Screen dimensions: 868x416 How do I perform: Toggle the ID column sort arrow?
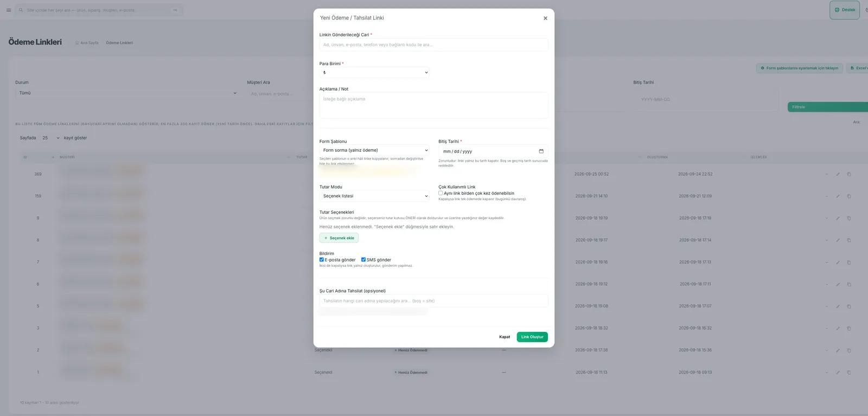53,157
